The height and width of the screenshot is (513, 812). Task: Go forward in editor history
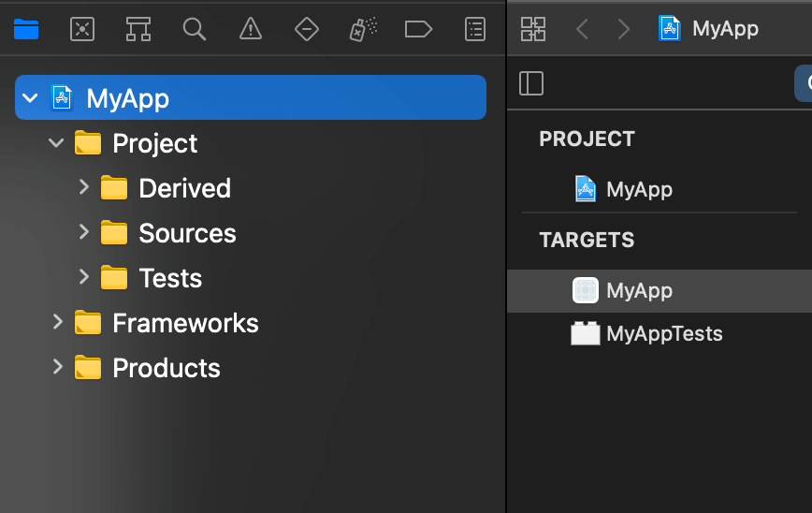[x=624, y=29]
